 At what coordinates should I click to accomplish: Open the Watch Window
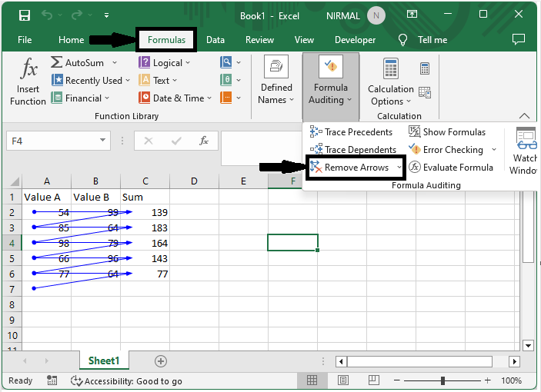pos(525,151)
